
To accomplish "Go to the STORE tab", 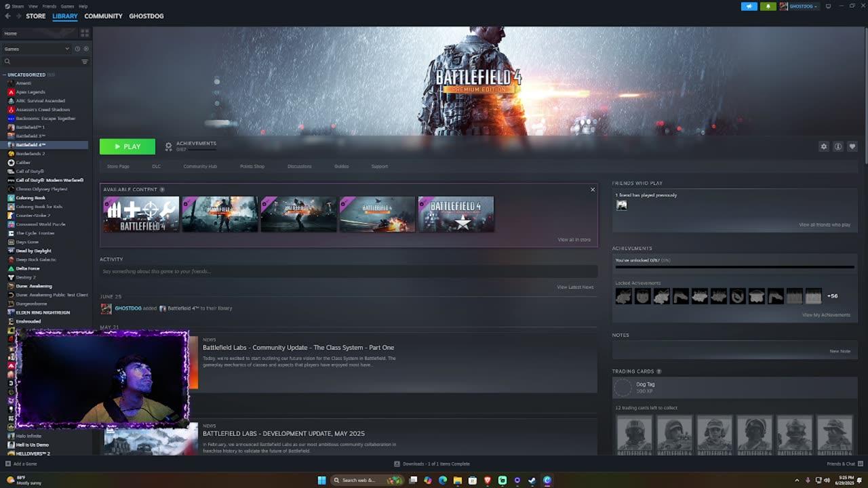I will tap(36, 16).
